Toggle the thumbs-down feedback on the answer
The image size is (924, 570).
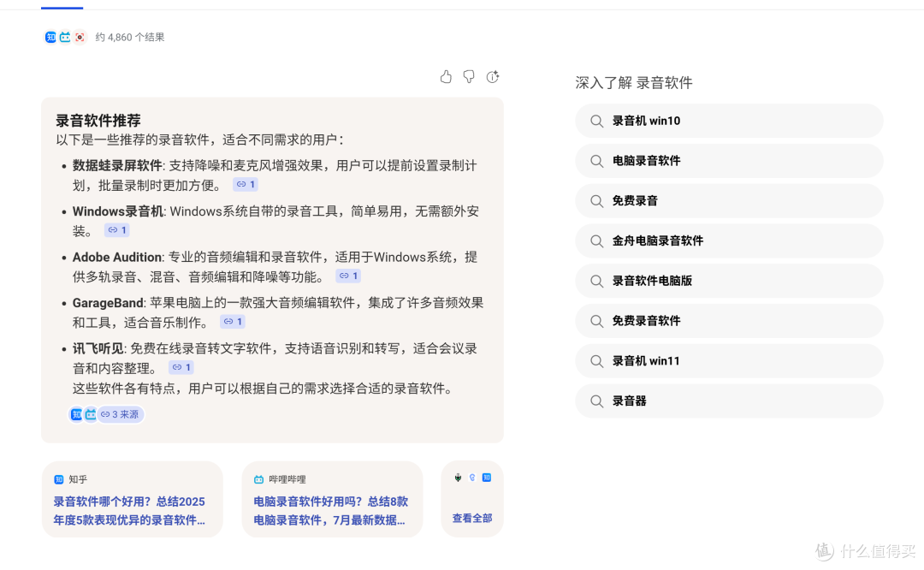[x=469, y=77]
